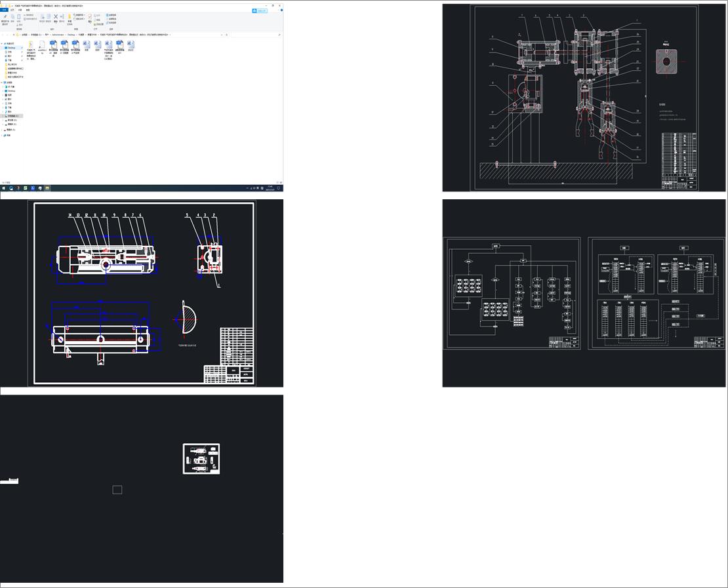Collapse the Quick access tree section
This screenshot has width=728, height=588.
(x=3, y=44)
